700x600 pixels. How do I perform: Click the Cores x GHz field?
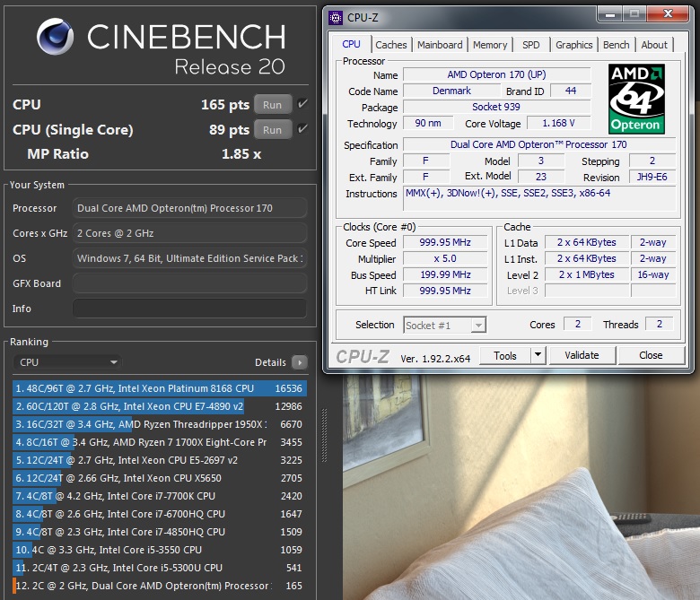(x=189, y=233)
